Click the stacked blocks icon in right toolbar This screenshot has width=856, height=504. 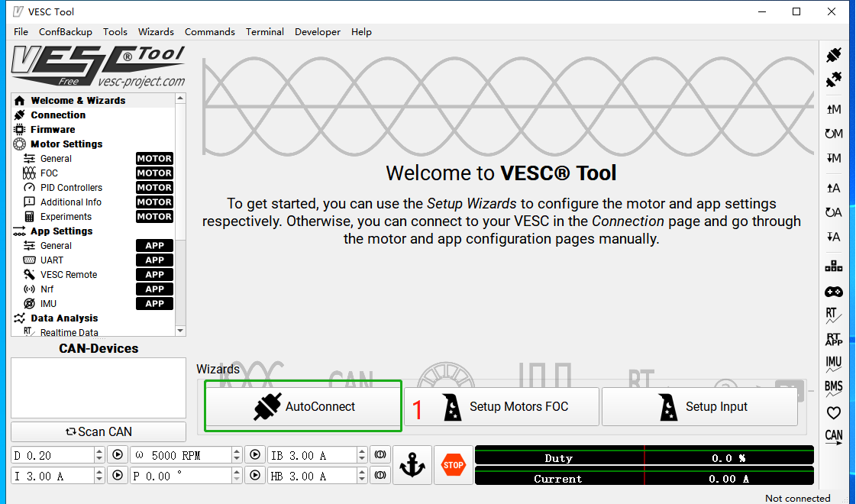[834, 267]
